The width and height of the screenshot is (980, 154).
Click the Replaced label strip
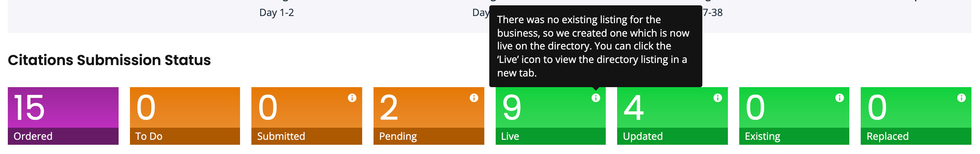915,136
